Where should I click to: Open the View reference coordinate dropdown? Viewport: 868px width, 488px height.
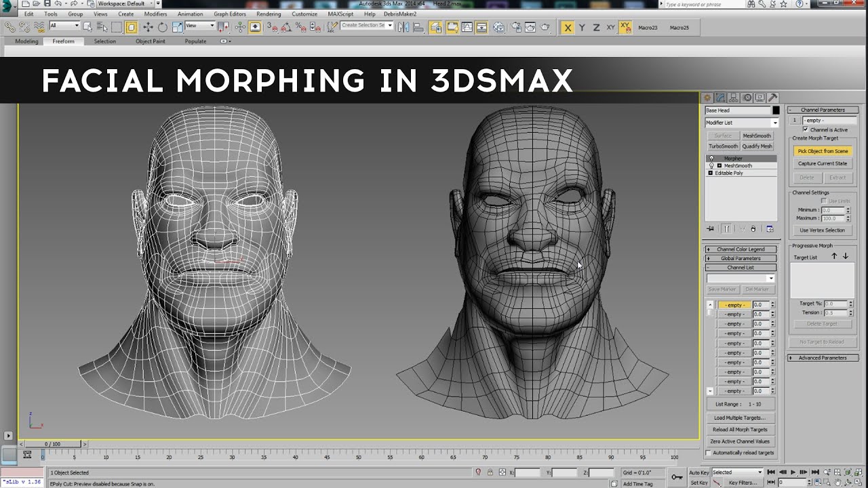pyautogui.click(x=200, y=26)
